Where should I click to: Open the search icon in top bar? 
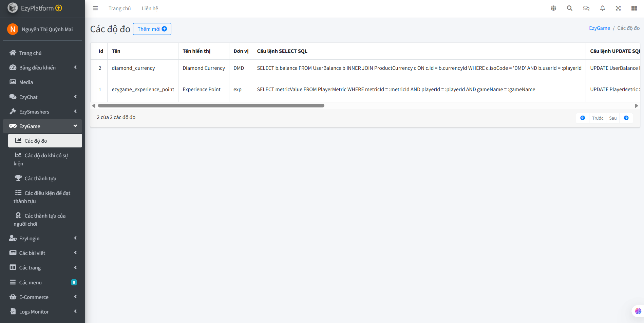pyautogui.click(x=569, y=8)
